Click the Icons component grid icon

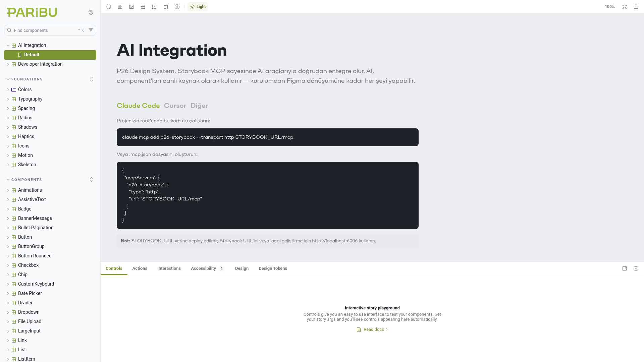(14, 146)
